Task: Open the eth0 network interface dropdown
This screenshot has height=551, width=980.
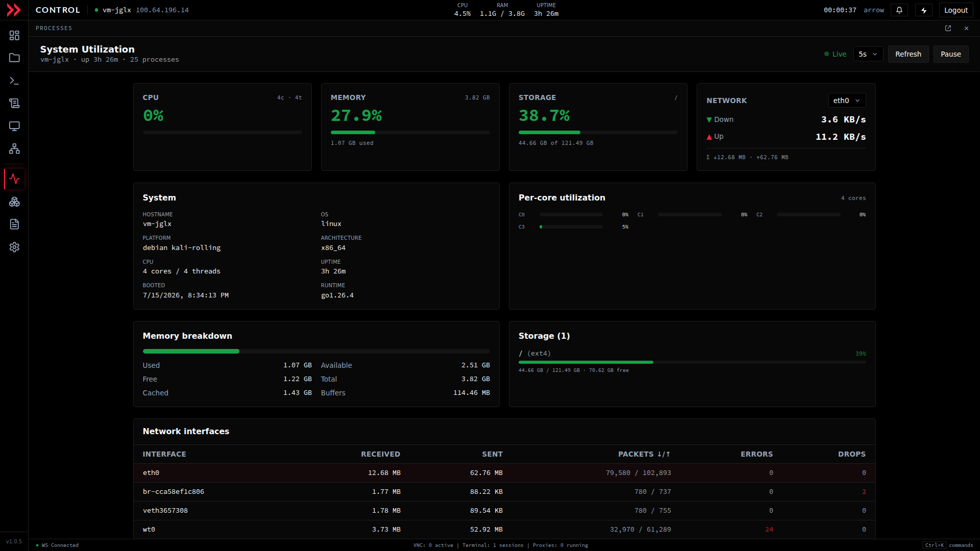Action: coord(847,101)
